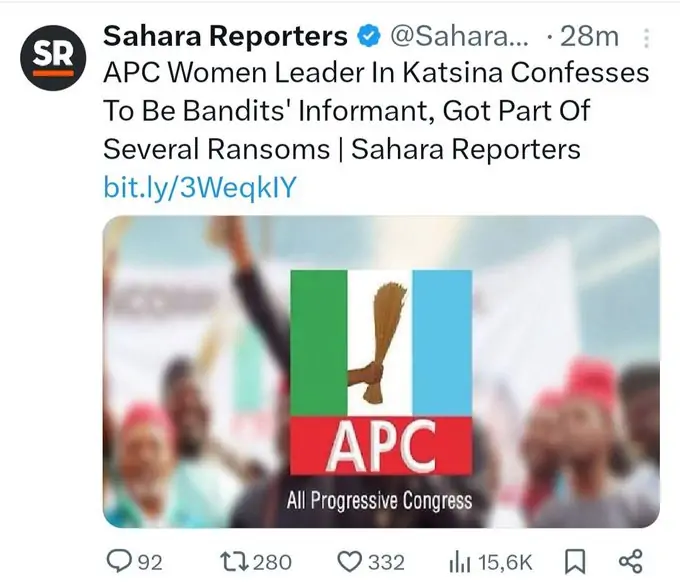Image resolution: width=680 pixels, height=584 pixels.
Task: Tap the 332 likes count
Action: pos(386,561)
